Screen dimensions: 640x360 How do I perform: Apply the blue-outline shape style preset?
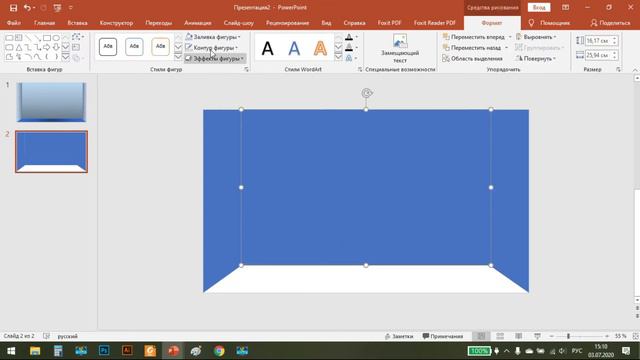click(x=134, y=47)
